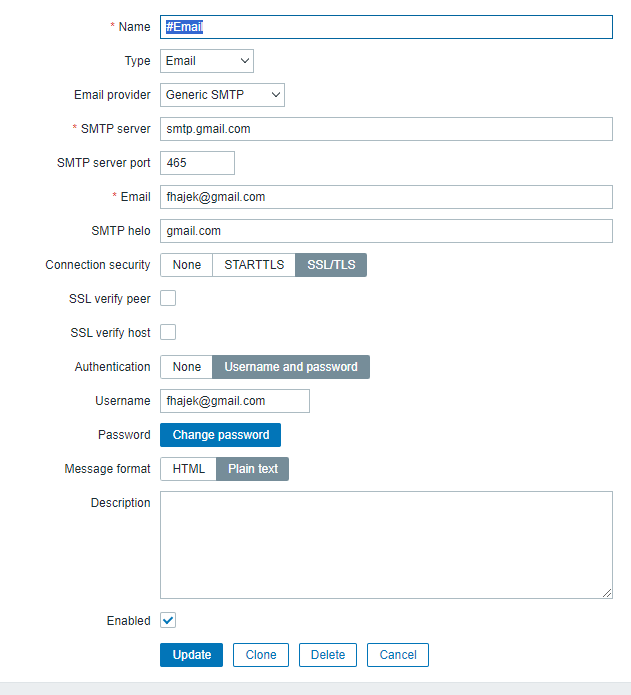Focus the SMTP server port field

tap(197, 163)
